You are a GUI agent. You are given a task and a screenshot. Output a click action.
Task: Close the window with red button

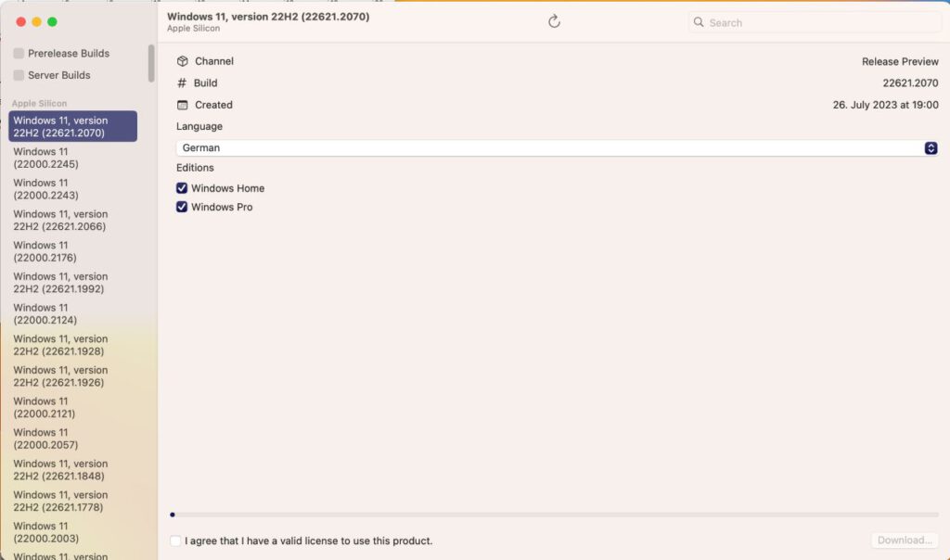click(20, 22)
